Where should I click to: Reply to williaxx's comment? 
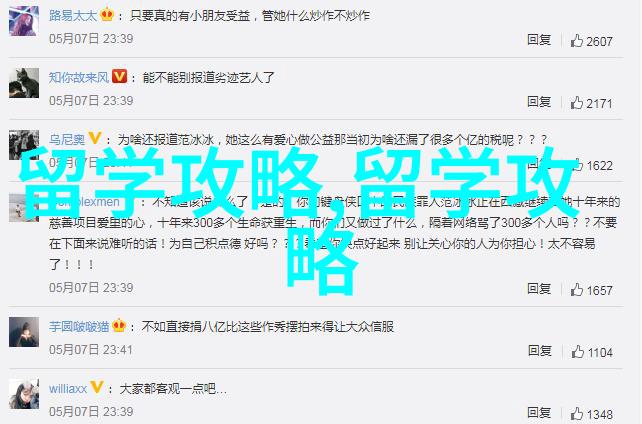coord(539,413)
